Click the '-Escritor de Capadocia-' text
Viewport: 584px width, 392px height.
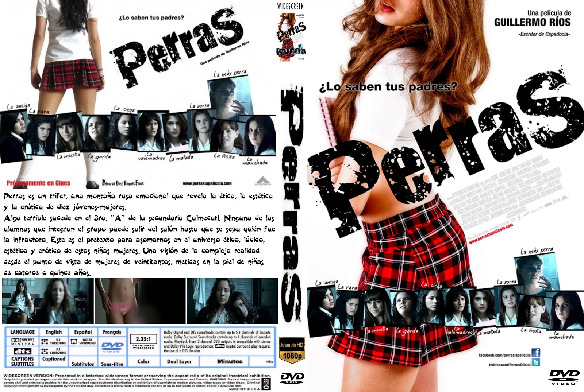[544, 35]
